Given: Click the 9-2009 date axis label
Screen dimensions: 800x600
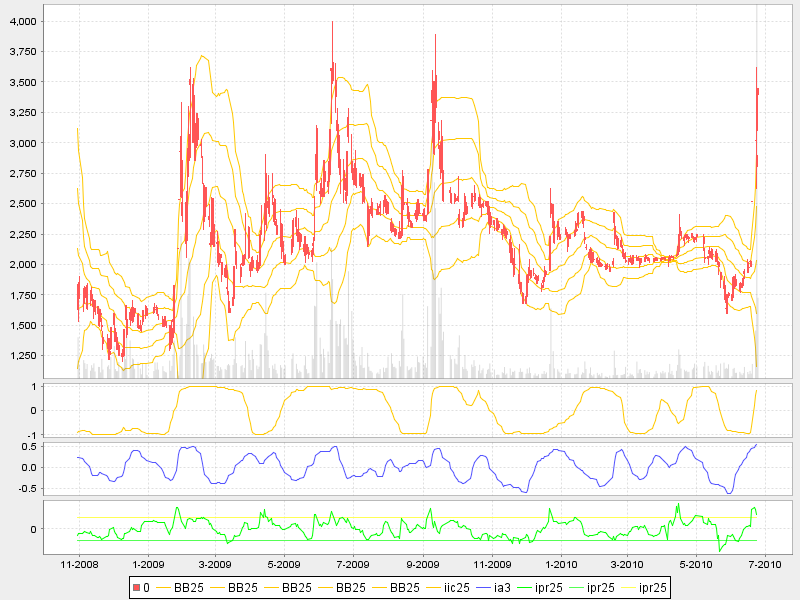Looking at the screenshot, I should click(x=423, y=565).
